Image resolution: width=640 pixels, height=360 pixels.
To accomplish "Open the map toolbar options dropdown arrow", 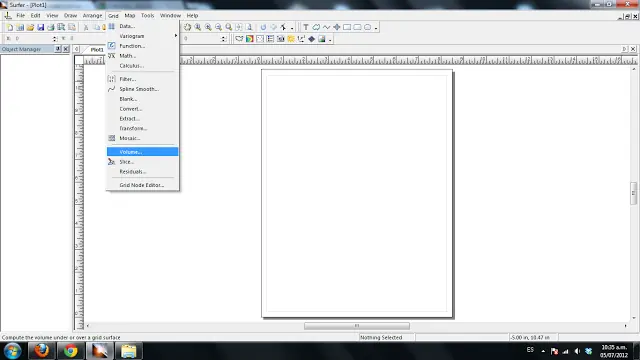I will click(x=330, y=40).
